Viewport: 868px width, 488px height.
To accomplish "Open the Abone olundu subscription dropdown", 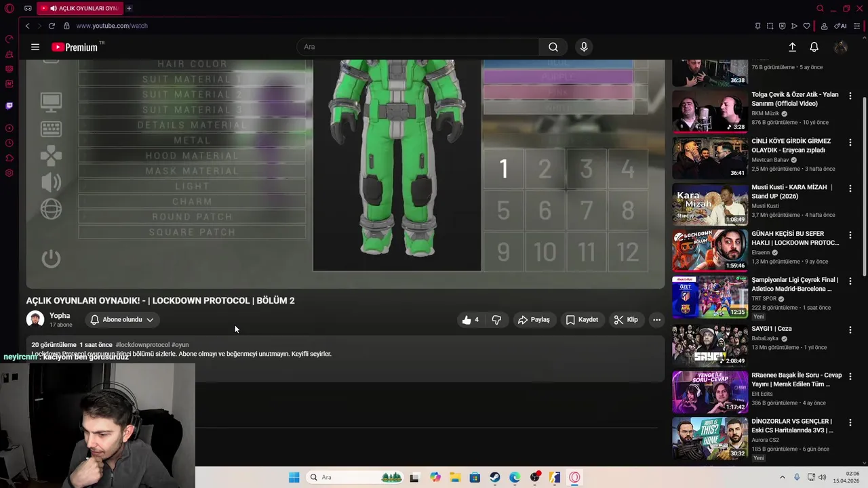I will pos(122,320).
